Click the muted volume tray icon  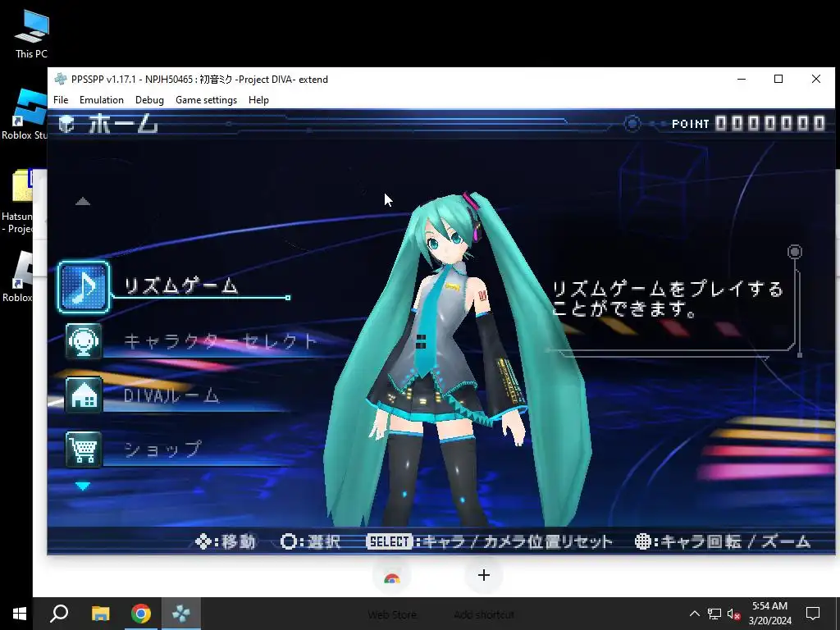coord(733,614)
